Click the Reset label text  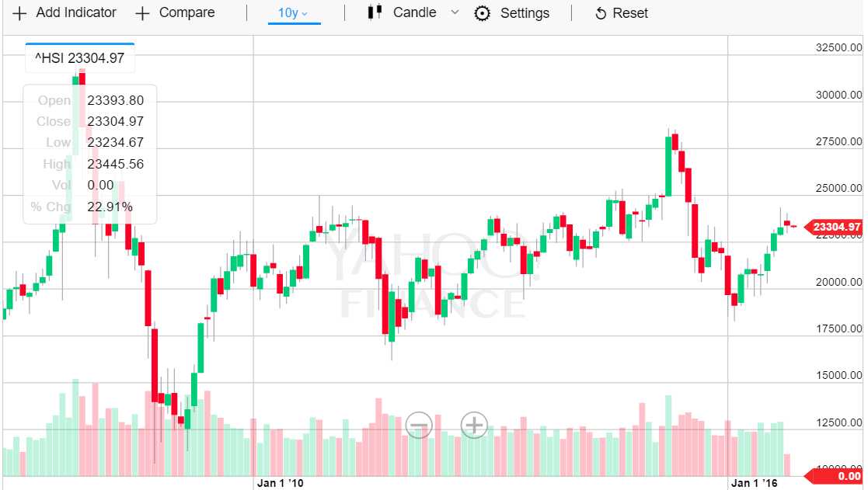[630, 13]
